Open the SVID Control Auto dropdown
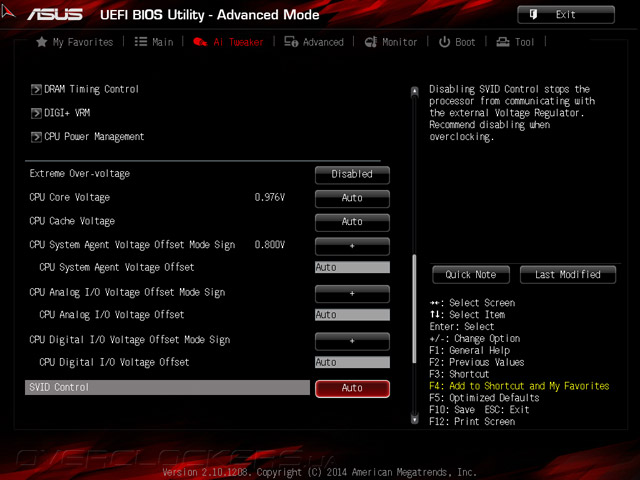 coord(352,388)
